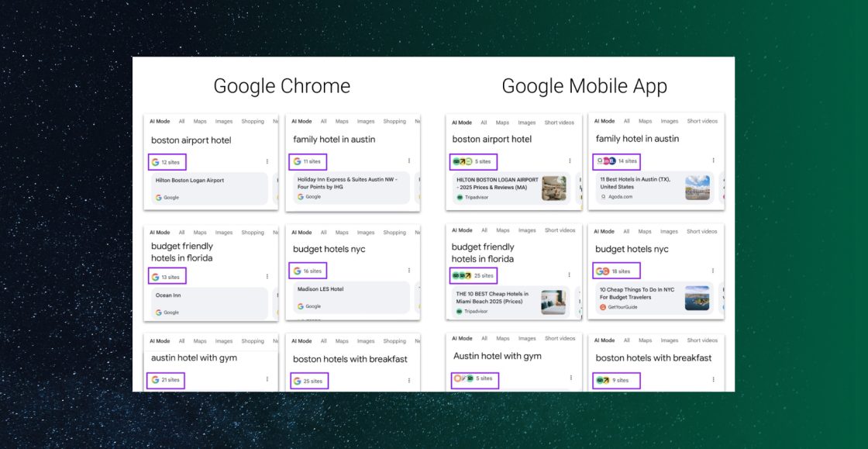868x449 pixels.
Task: Open the three-dot menu beside 11 sites
Action: (409, 161)
